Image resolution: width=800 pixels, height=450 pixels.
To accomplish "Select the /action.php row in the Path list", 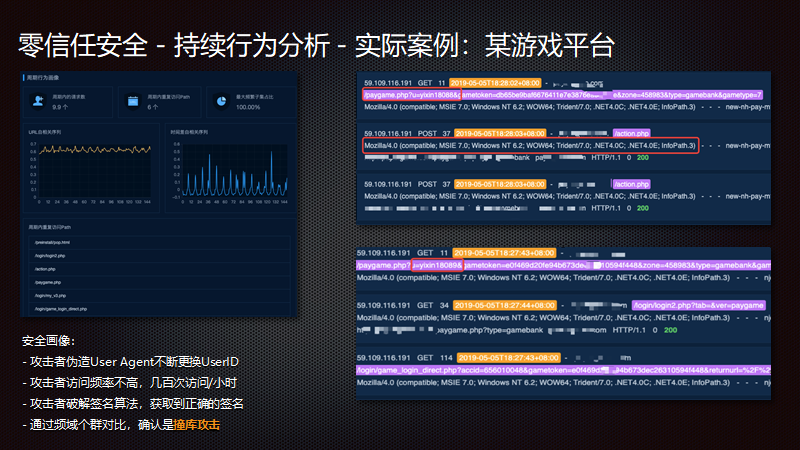I will [x=159, y=269].
